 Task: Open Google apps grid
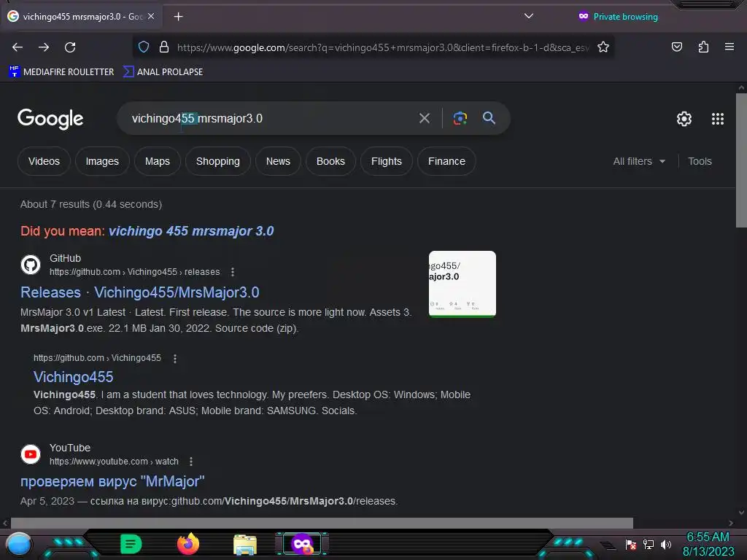[718, 119]
